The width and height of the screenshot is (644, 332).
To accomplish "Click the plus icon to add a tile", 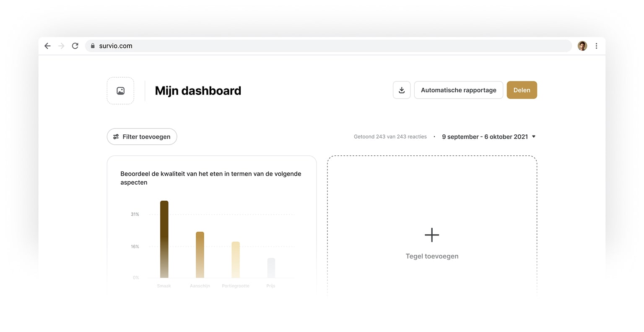I will point(431,235).
